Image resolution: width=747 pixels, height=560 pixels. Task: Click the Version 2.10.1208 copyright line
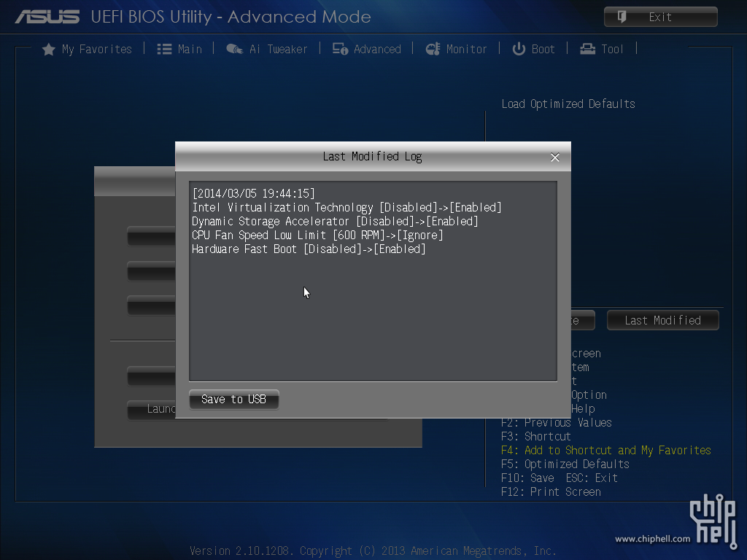click(373, 551)
